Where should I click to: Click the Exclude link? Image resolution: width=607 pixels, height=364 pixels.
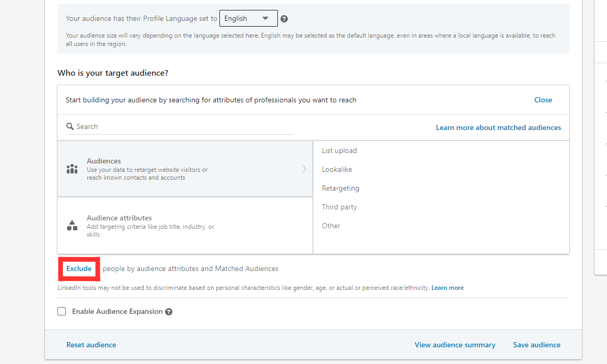(x=79, y=269)
